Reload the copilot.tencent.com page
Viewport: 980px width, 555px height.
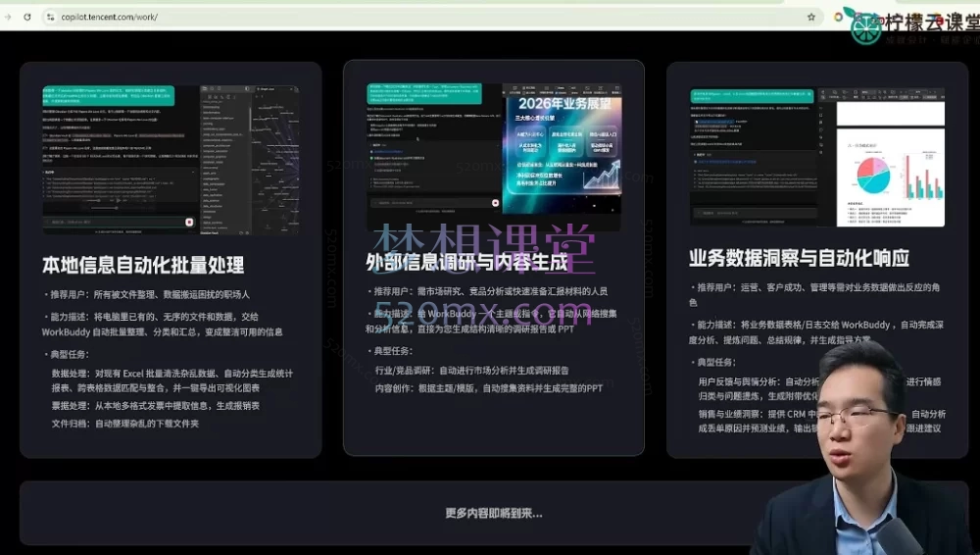(x=26, y=17)
